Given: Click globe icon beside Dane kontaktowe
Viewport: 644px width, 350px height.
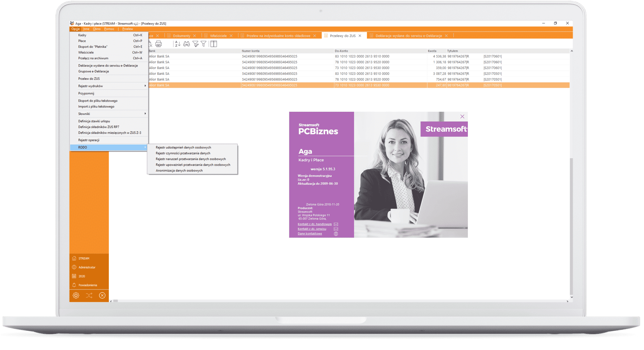Looking at the screenshot, I should pos(336,234).
